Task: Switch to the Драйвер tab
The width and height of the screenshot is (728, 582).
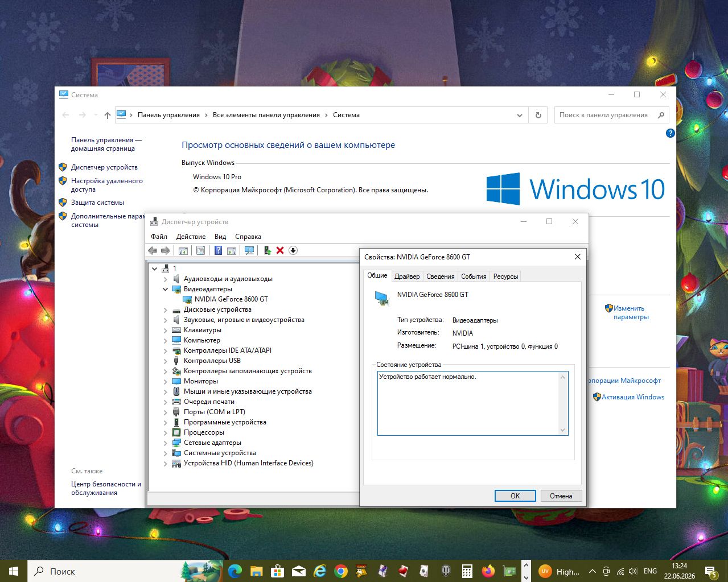Action: [407, 276]
